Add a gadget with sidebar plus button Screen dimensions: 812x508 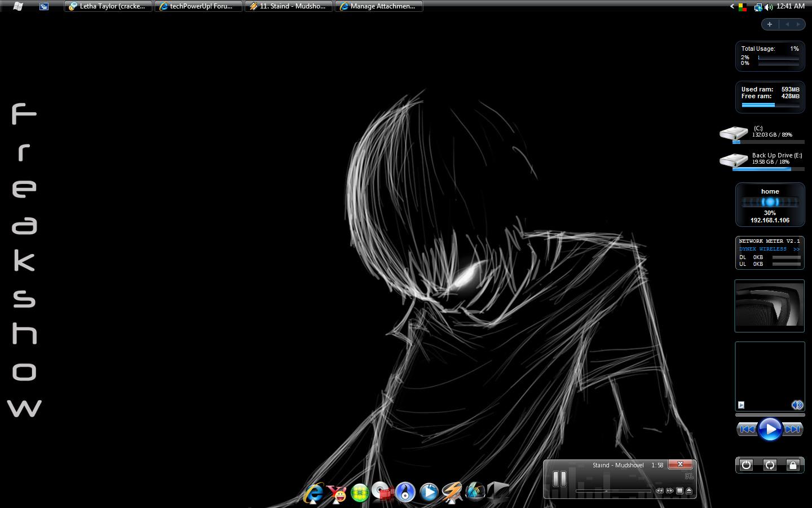point(770,24)
